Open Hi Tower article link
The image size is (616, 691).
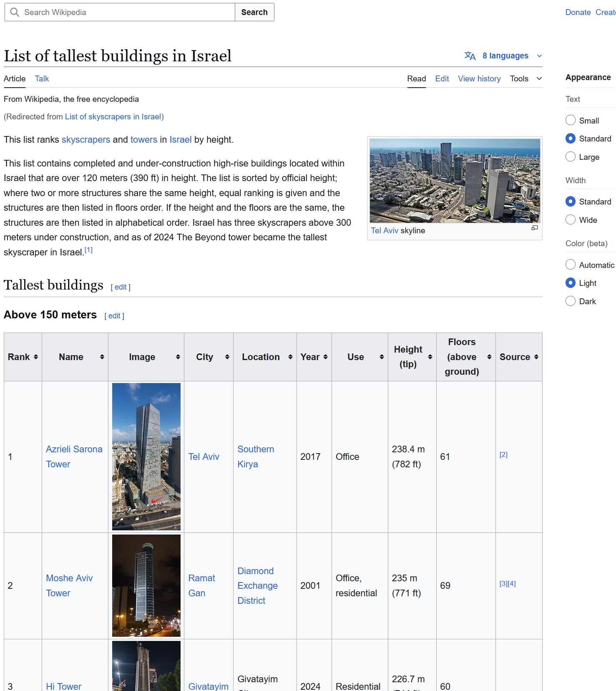pyautogui.click(x=63, y=686)
